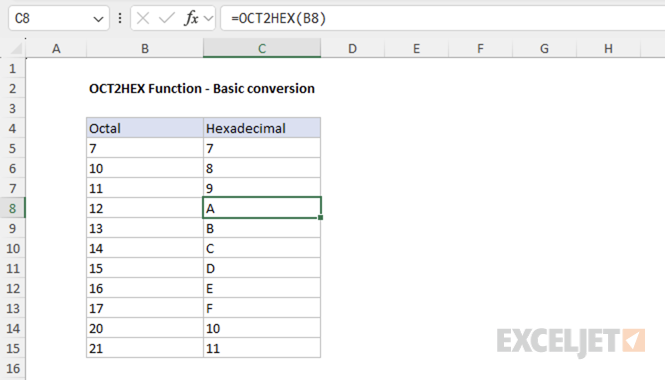The width and height of the screenshot is (665, 380).
Task: Select the Octal cell with value 14
Action: (145, 248)
